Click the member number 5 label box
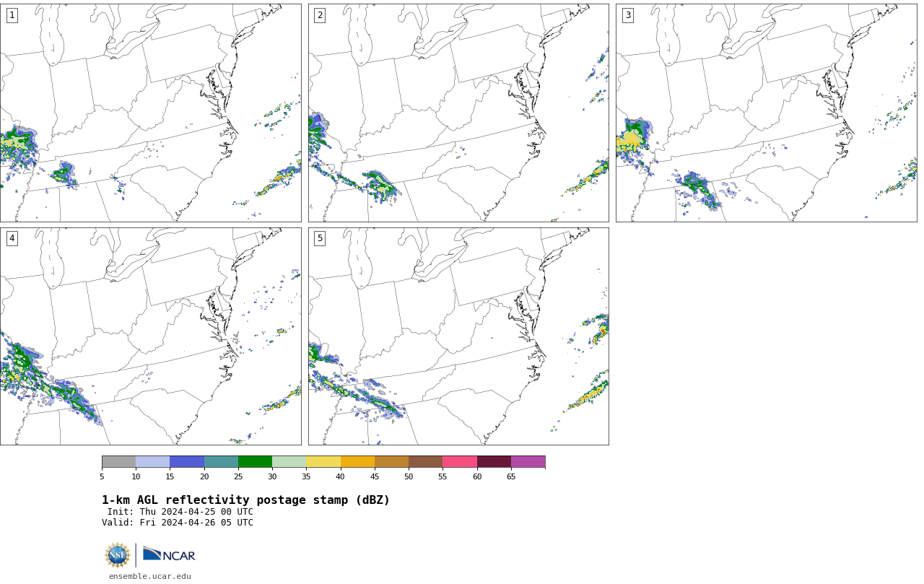The width and height of the screenshot is (924, 584). [320, 238]
